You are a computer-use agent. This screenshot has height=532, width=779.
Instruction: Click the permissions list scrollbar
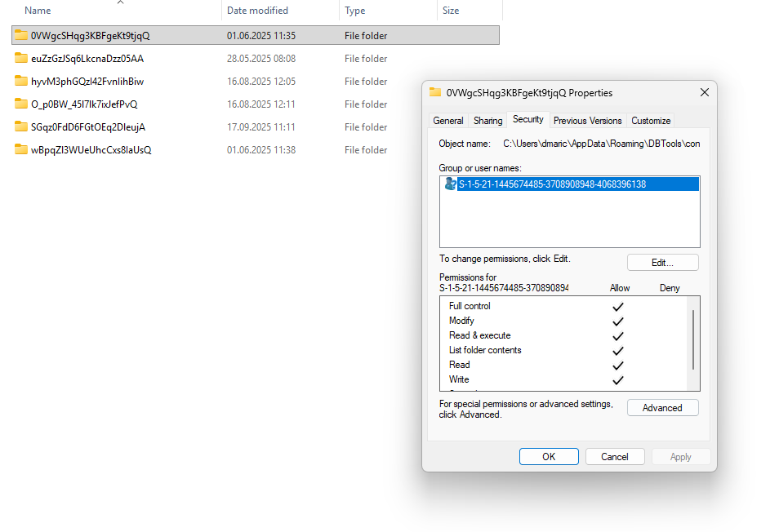tap(694, 339)
